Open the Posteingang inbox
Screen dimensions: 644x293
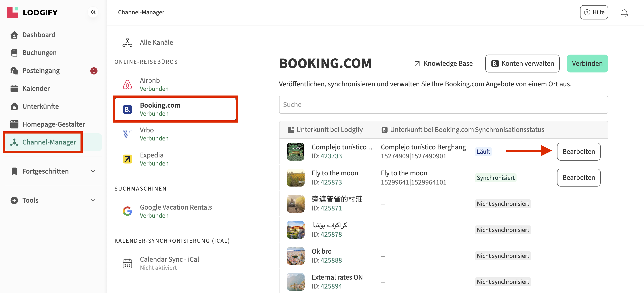pyautogui.click(x=41, y=70)
